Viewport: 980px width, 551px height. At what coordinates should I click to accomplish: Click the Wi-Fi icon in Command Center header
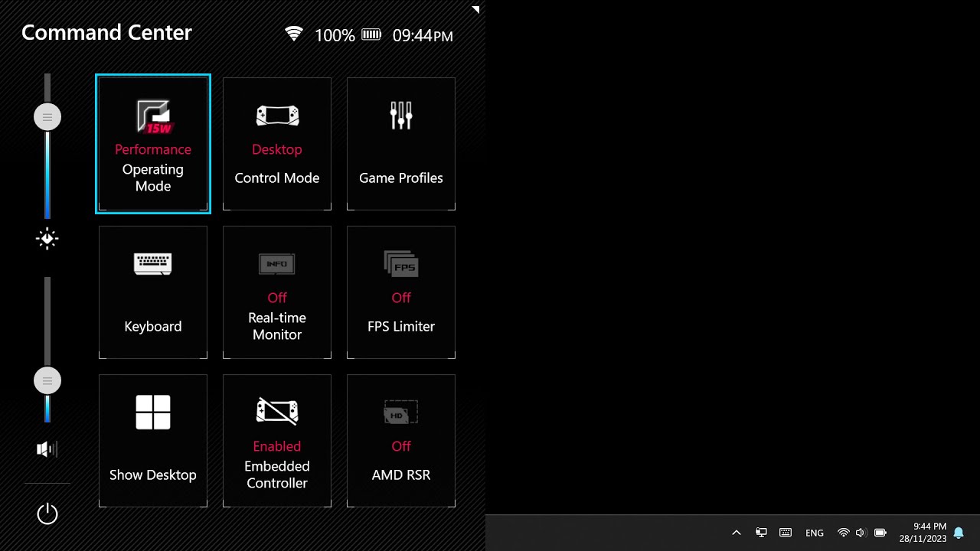(294, 34)
